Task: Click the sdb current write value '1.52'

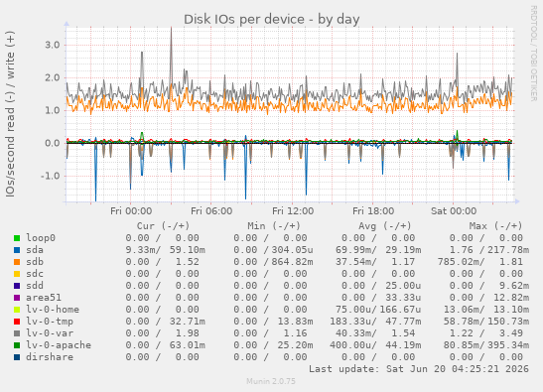Action: (x=188, y=262)
